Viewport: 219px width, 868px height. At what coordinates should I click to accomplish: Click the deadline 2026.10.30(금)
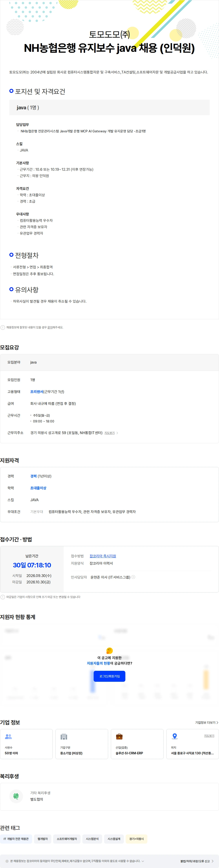pyautogui.click(x=38, y=582)
